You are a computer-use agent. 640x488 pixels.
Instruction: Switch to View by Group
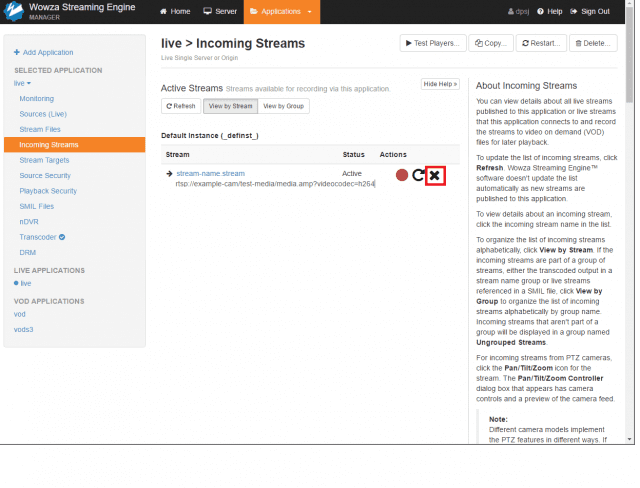click(x=284, y=106)
